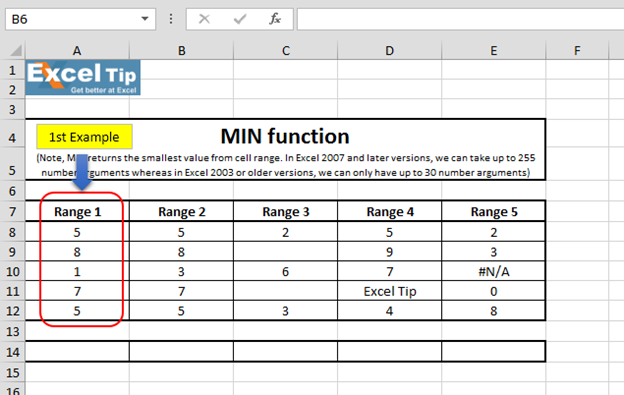Select the Range 3 header cell
The height and width of the screenshot is (395, 624).
point(285,211)
